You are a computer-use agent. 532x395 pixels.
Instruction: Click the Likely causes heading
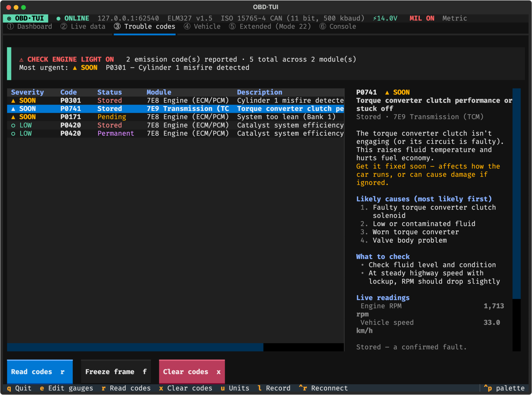click(x=424, y=199)
